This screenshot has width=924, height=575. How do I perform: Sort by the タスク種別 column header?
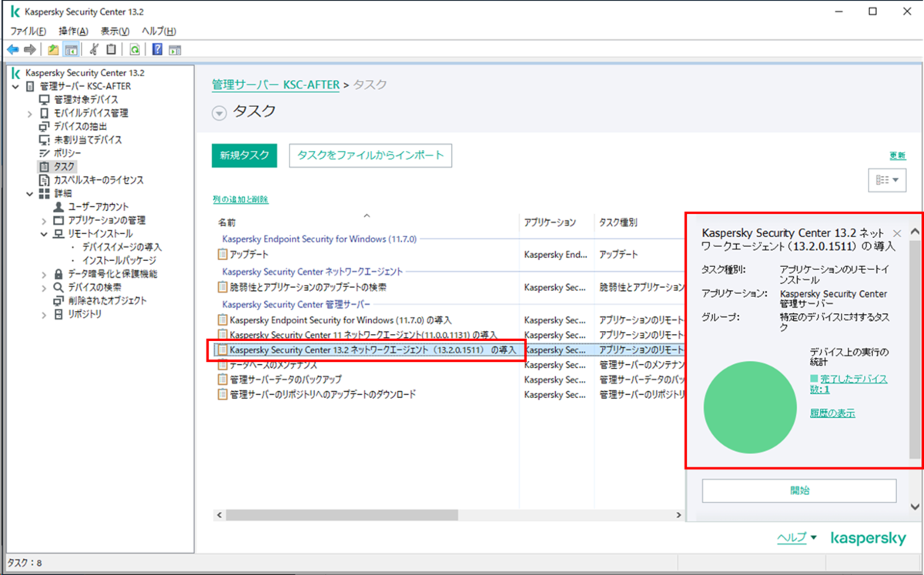click(618, 222)
